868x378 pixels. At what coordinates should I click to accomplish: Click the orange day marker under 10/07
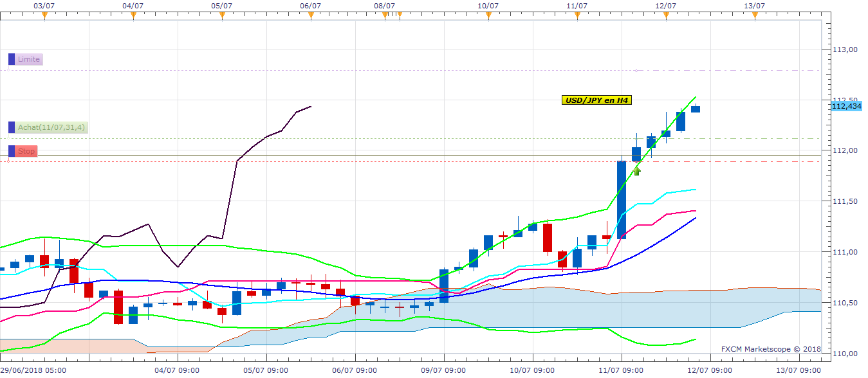[x=488, y=16]
